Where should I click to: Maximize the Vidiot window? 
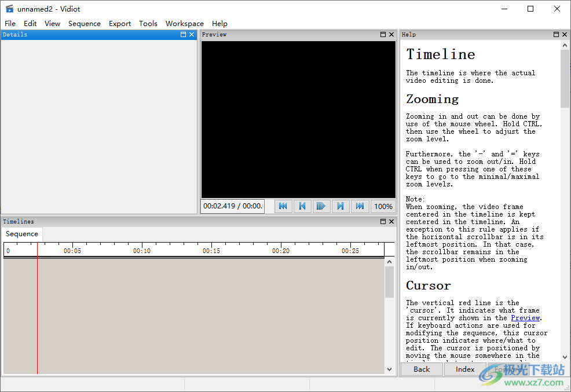[530, 9]
